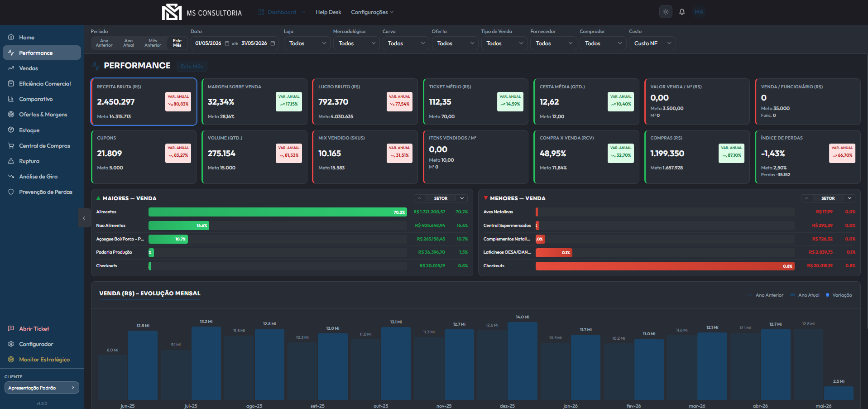Open the Configurações menu

tap(372, 12)
